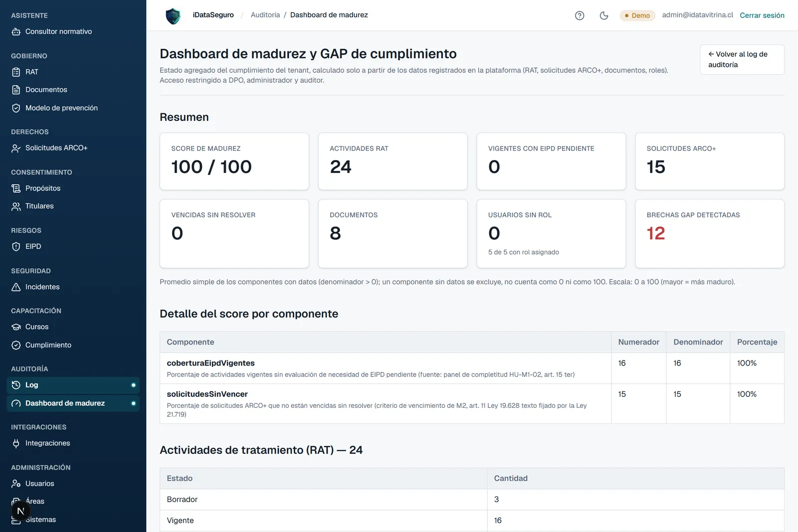
Task: Open Integraciones sidebar item
Action: (73, 443)
